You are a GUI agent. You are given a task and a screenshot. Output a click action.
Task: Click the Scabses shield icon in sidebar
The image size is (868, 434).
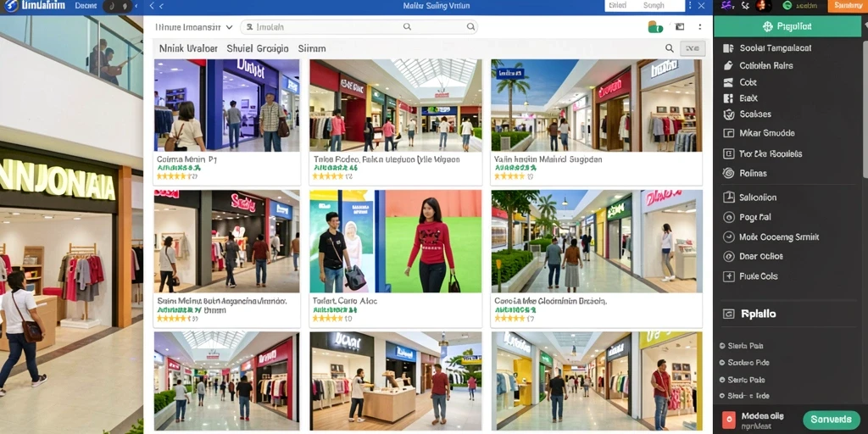[x=728, y=114]
